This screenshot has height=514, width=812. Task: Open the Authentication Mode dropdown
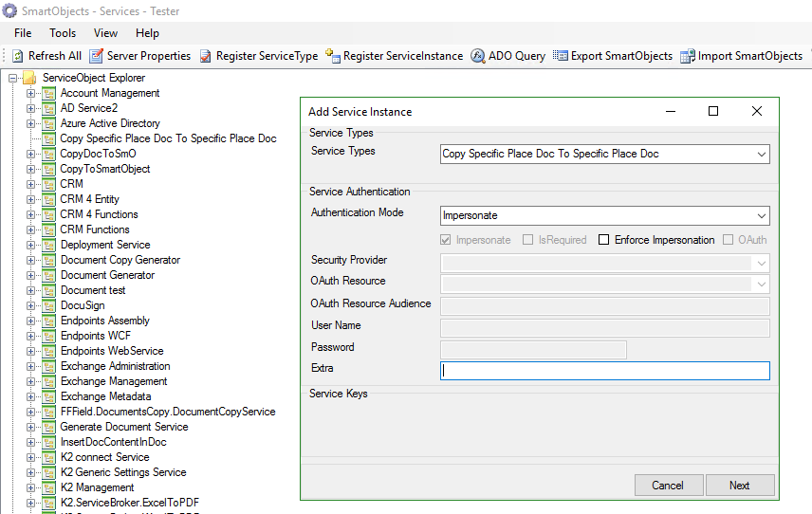pyautogui.click(x=762, y=215)
